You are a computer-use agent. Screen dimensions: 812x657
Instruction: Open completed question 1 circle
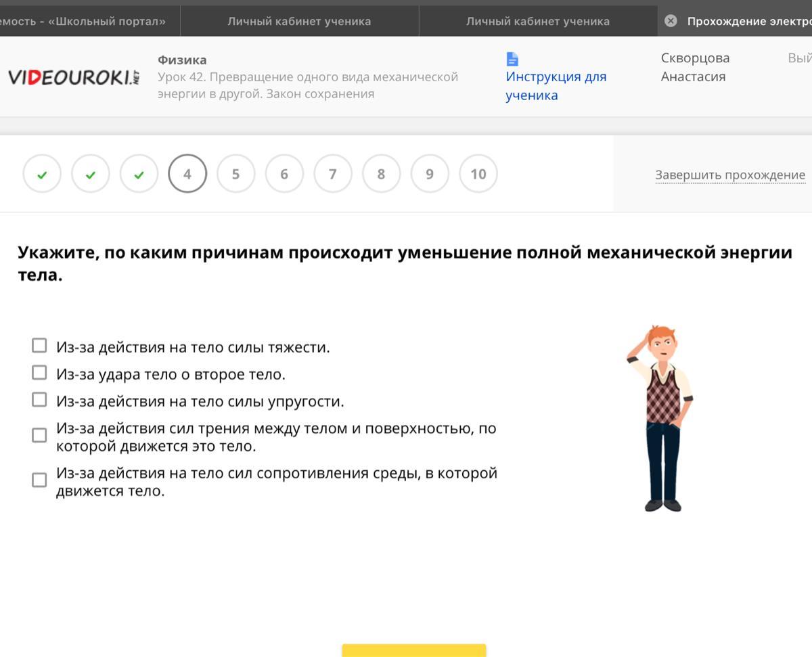pyautogui.click(x=42, y=175)
